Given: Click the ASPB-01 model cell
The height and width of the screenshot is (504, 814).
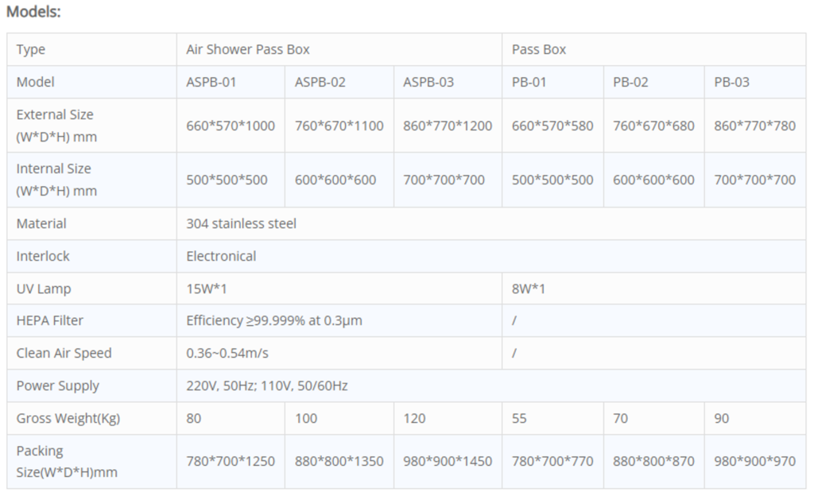Looking at the screenshot, I should [x=231, y=82].
